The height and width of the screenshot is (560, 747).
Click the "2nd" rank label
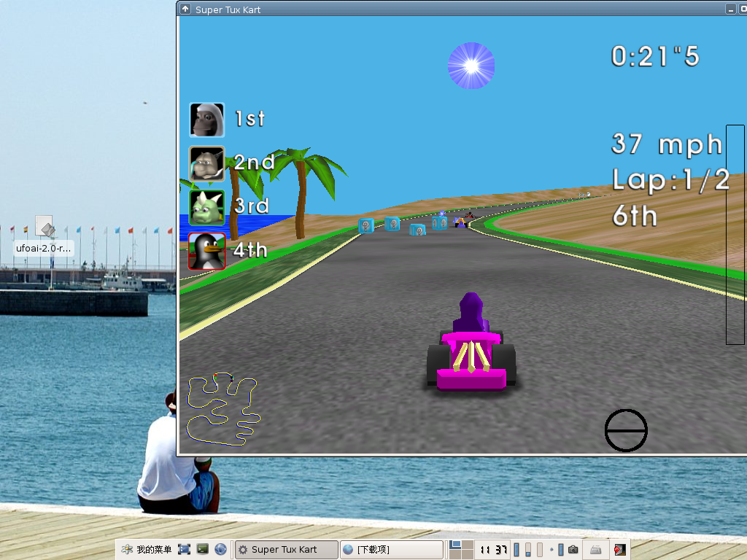(255, 163)
